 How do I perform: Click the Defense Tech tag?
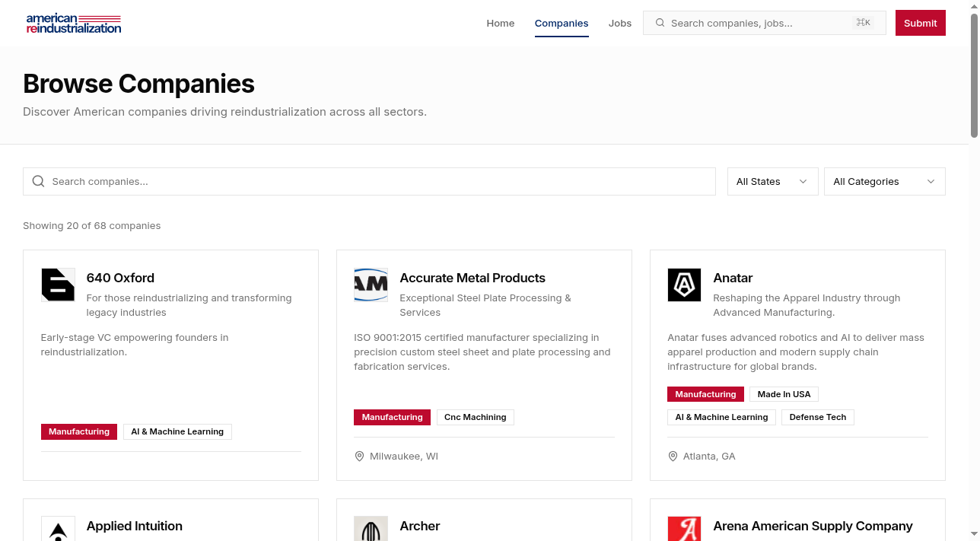point(818,417)
